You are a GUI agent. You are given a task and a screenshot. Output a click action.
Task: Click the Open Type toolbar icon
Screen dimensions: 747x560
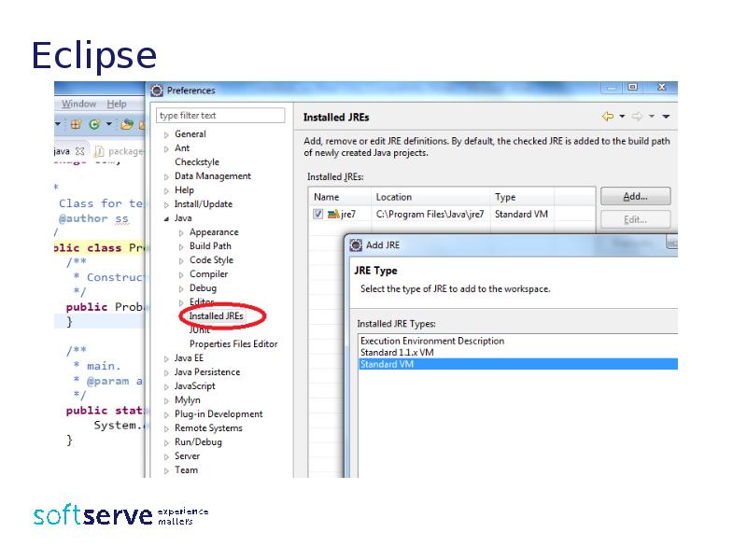click(x=127, y=125)
